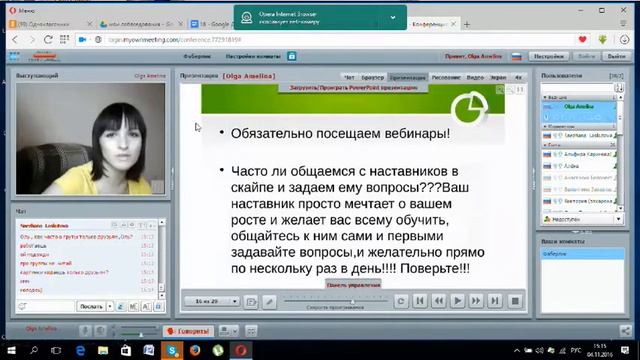
Task: Rewind presentation one step back
Action: pyautogui.click(x=439, y=301)
